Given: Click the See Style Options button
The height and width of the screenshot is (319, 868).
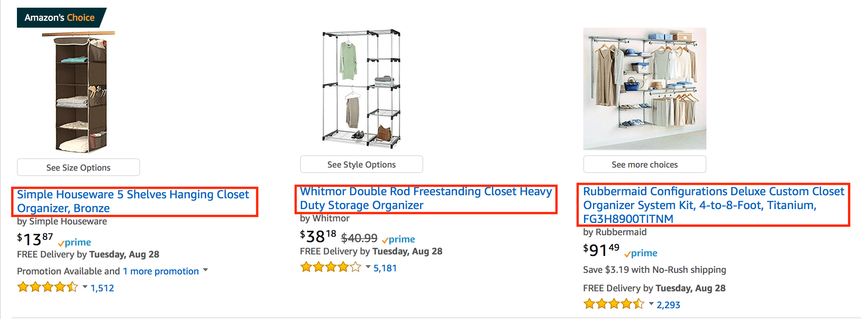Looking at the screenshot, I should pyautogui.click(x=361, y=164).
